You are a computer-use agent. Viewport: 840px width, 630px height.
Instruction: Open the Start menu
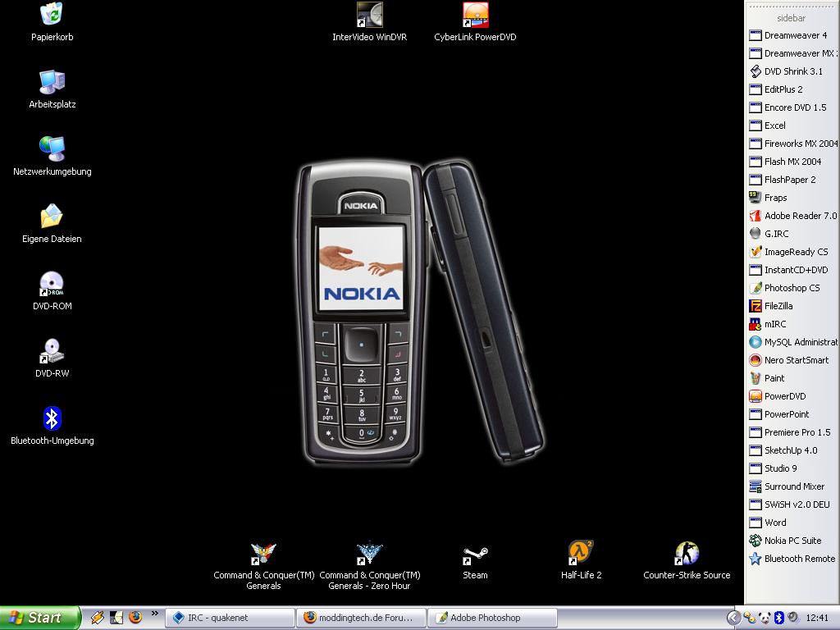click(x=39, y=618)
